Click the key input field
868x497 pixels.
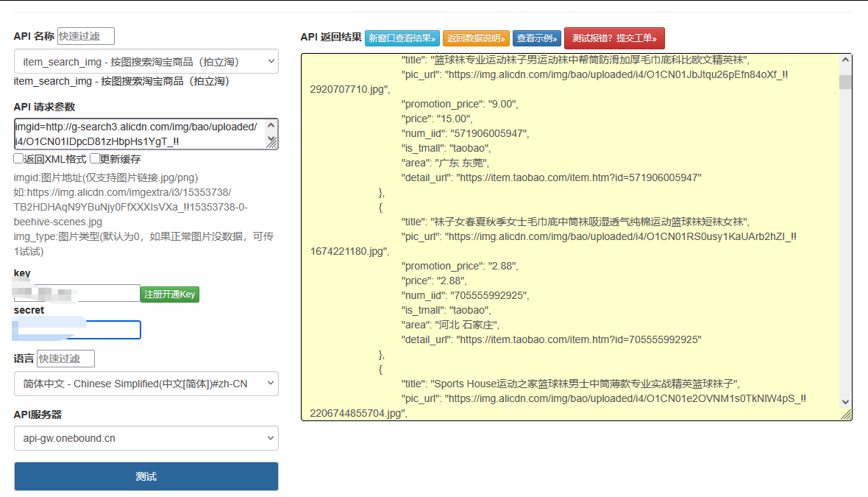(x=77, y=293)
